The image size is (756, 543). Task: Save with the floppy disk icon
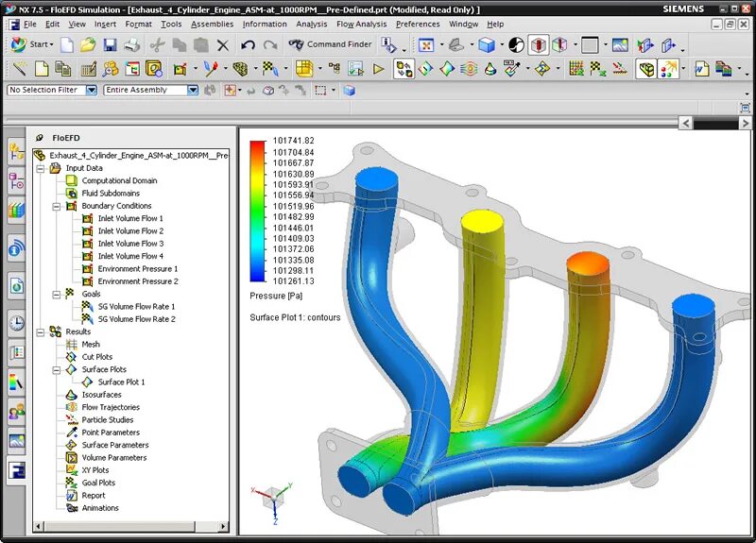click(110, 44)
